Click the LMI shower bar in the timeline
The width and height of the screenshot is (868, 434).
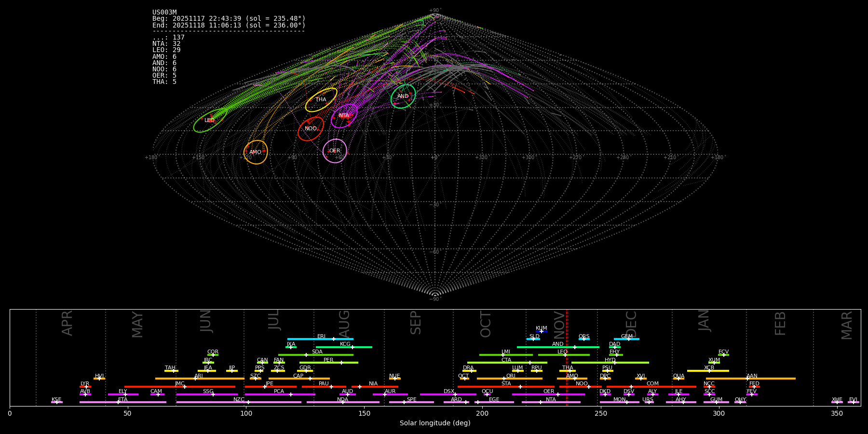pos(506,355)
